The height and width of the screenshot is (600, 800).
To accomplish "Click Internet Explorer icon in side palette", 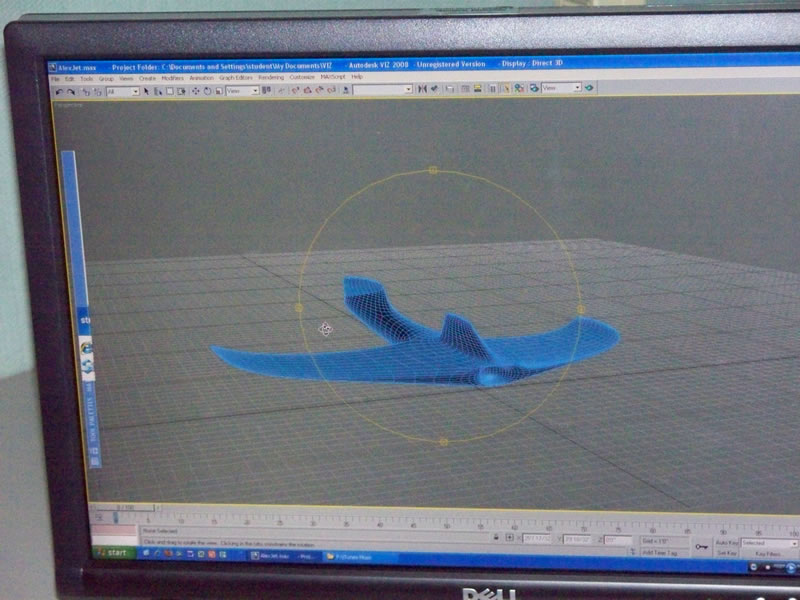I will tap(86, 348).
